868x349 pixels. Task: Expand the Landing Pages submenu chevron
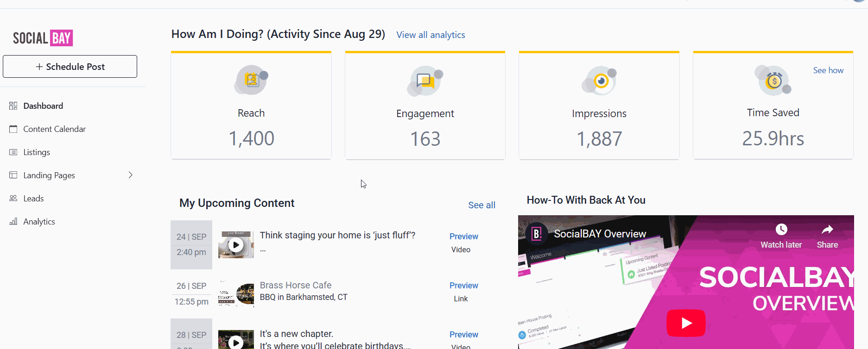(x=131, y=175)
